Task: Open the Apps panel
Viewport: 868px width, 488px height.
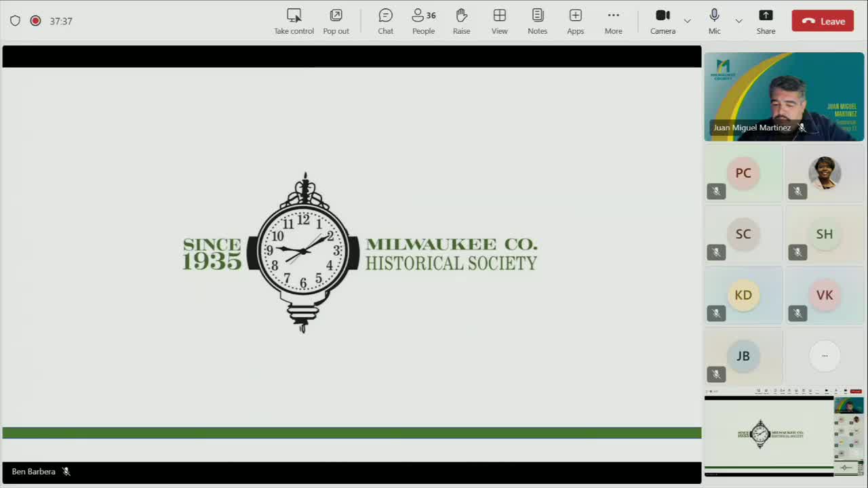Action: [x=576, y=21]
